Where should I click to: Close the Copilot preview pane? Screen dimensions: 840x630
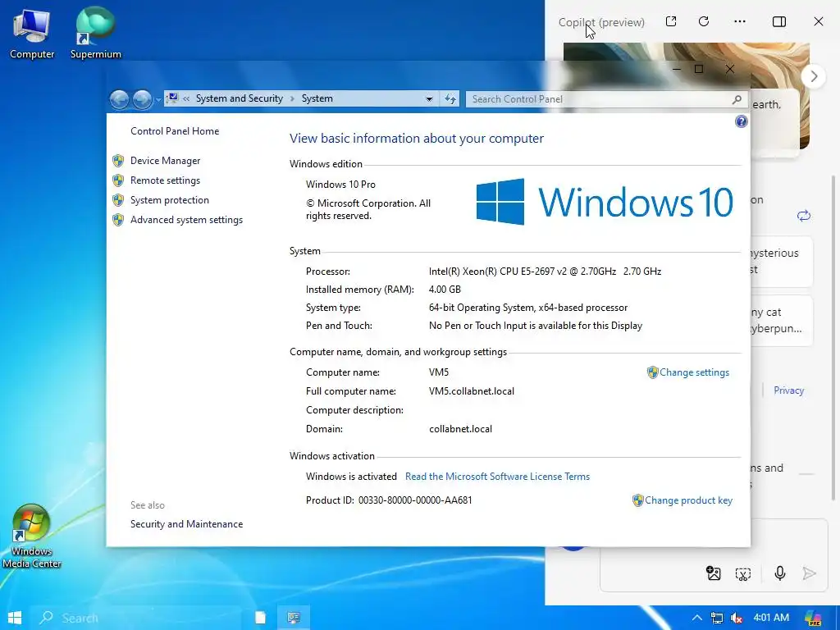point(819,21)
